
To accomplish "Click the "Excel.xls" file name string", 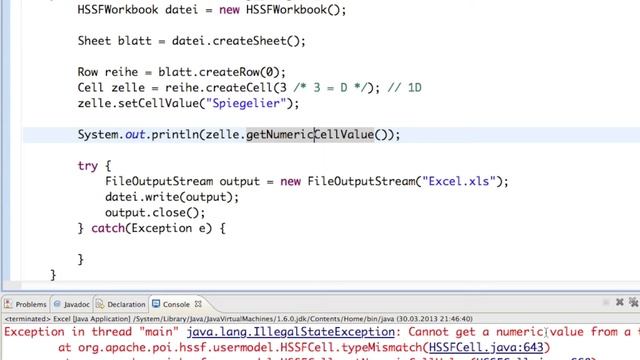I will pyautogui.click(x=459, y=181).
